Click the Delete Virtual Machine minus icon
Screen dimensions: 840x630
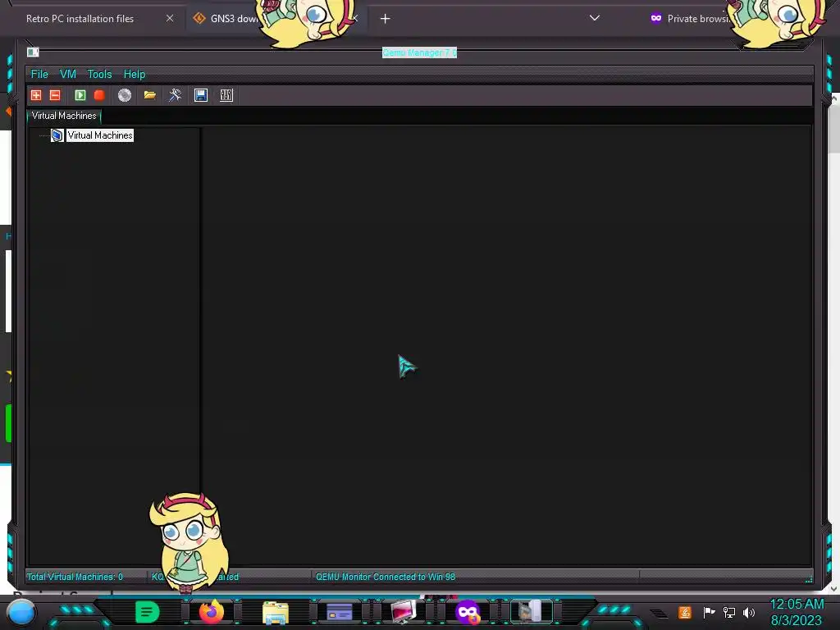(x=55, y=95)
